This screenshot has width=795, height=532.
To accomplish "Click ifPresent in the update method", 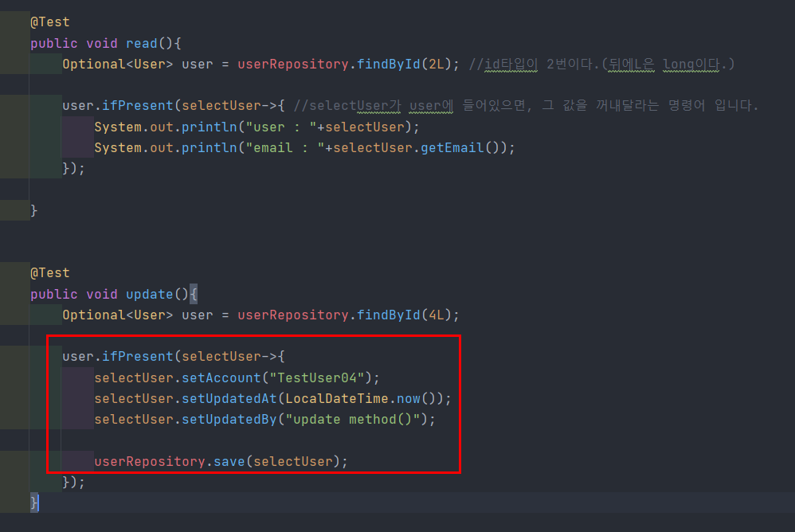I will tap(137, 356).
